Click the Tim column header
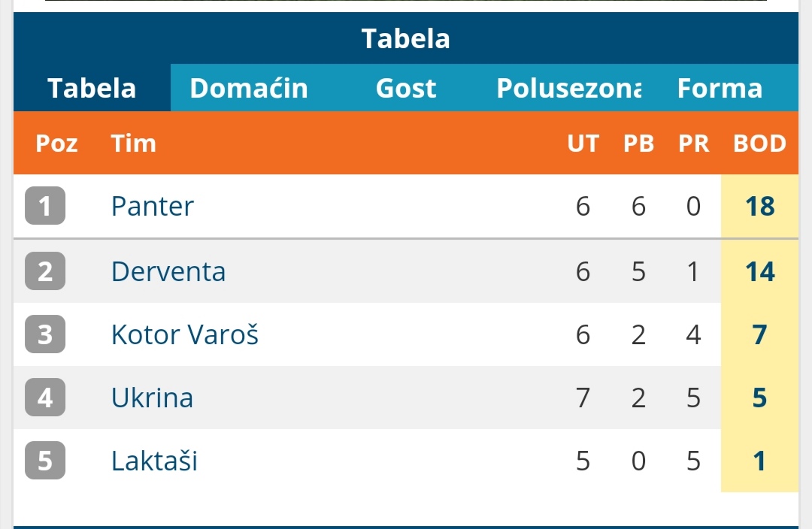This screenshot has height=529, width=812. [x=134, y=144]
